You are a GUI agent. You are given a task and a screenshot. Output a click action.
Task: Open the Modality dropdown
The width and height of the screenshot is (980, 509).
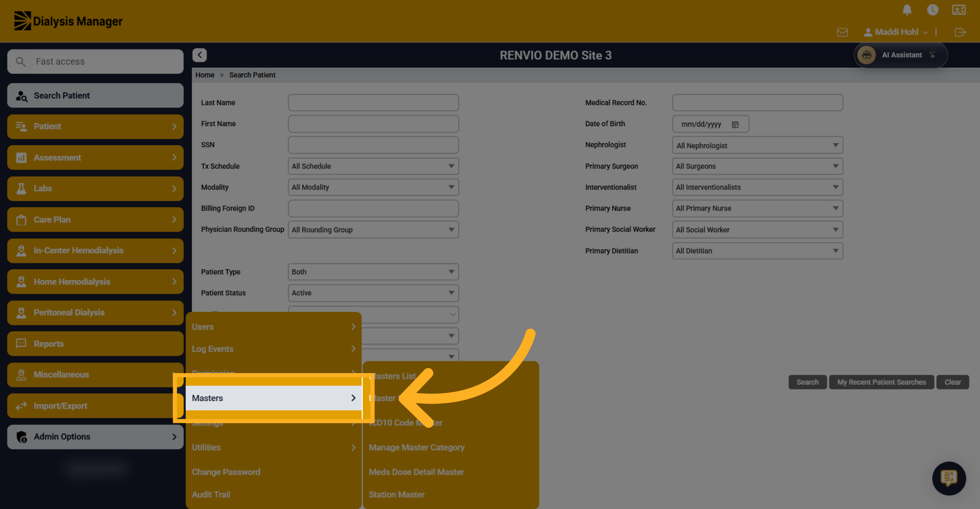pos(373,187)
